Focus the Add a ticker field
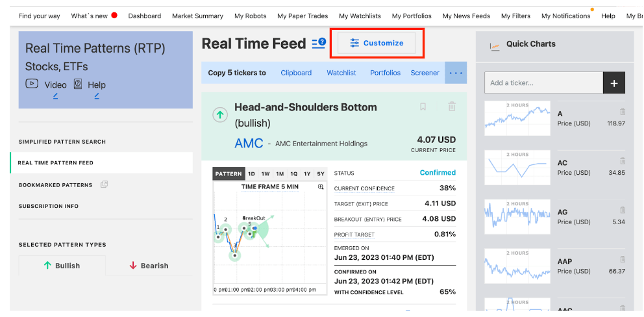Image resolution: width=644 pixels, height=317 pixels. point(544,83)
